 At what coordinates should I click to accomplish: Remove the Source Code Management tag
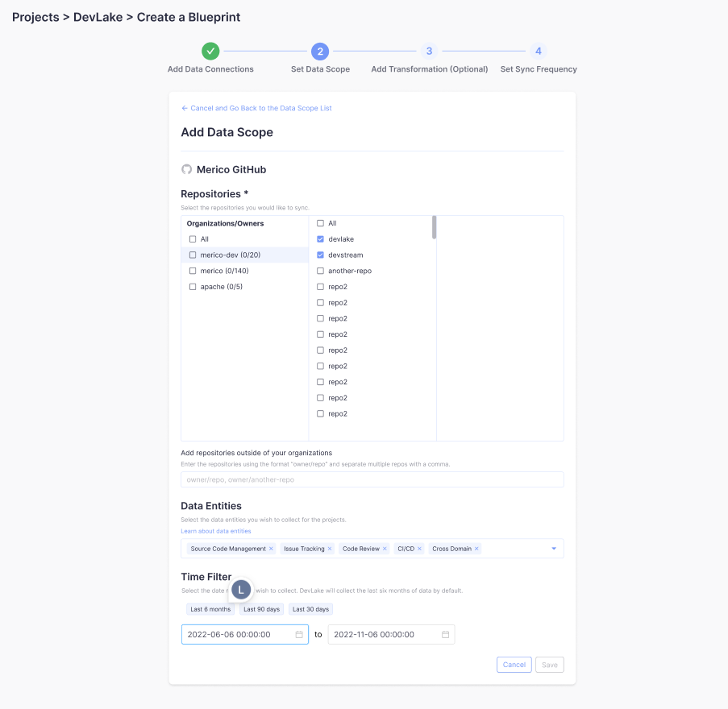click(271, 549)
